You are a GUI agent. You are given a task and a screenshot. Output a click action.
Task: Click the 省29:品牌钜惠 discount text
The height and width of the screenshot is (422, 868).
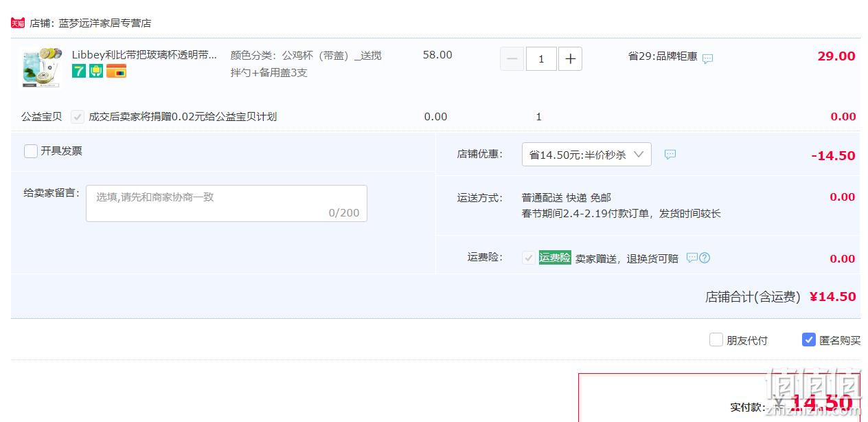point(663,56)
